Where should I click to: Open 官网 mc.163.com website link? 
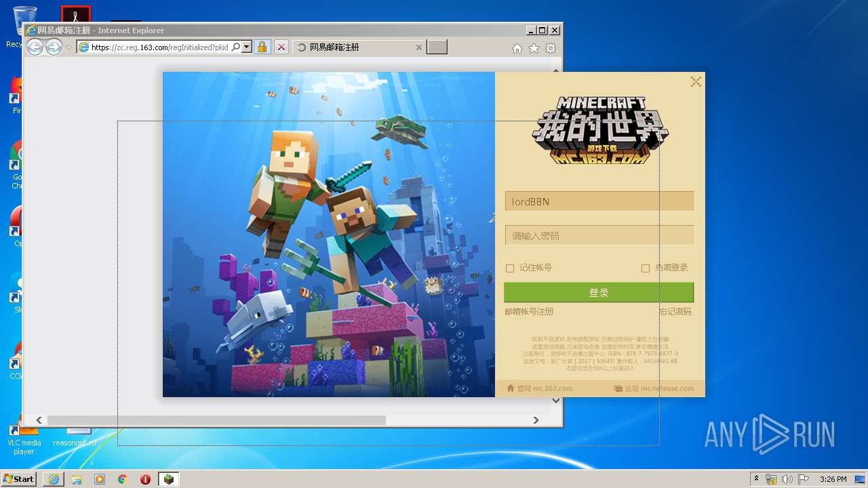pyautogui.click(x=545, y=388)
